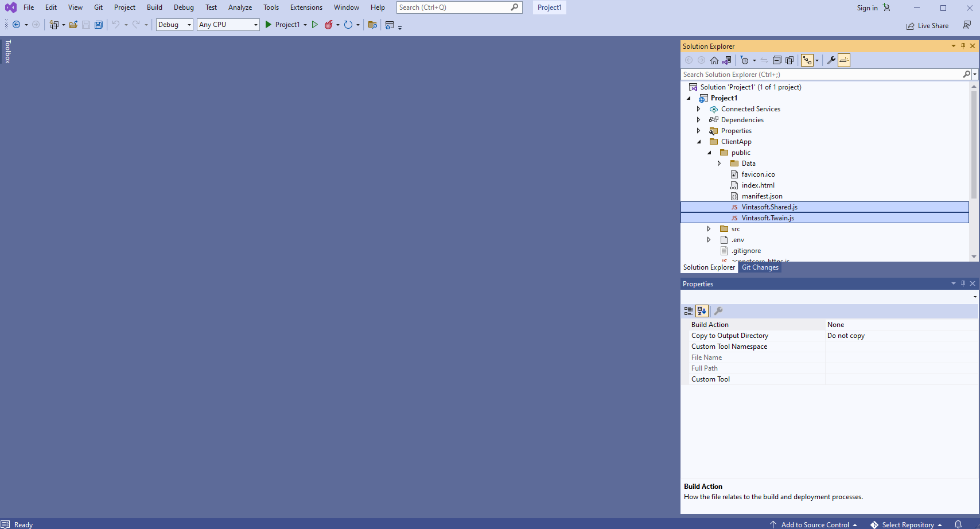980x529 pixels.
Task: Click the Send Feedback icon beside Live Share
Action: click(x=967, y=25)
